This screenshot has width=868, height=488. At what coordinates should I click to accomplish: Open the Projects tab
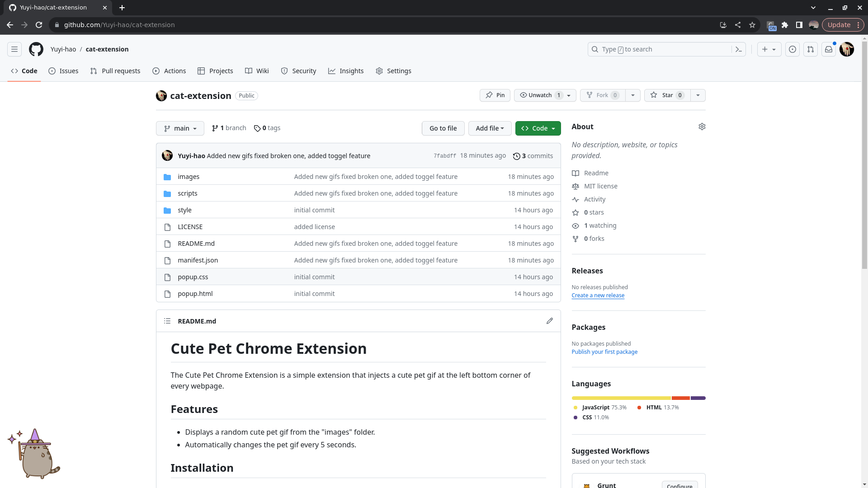(215, 71)
